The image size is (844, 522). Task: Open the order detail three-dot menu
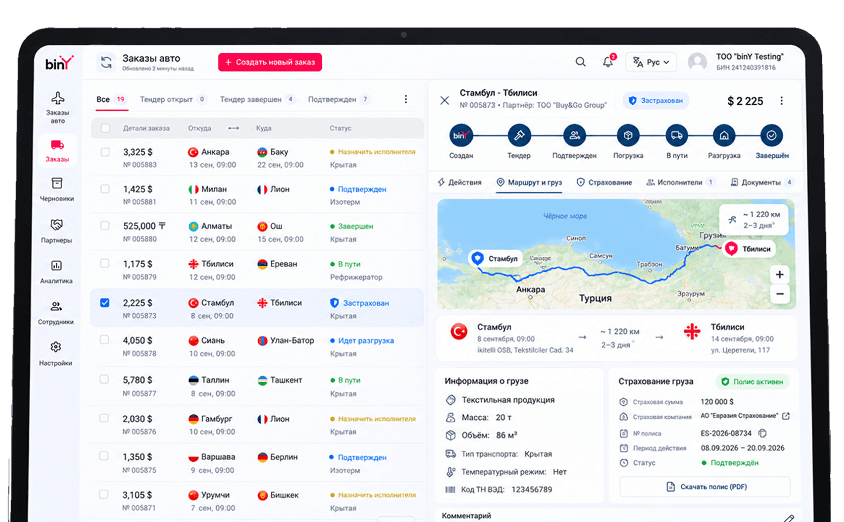782,101
